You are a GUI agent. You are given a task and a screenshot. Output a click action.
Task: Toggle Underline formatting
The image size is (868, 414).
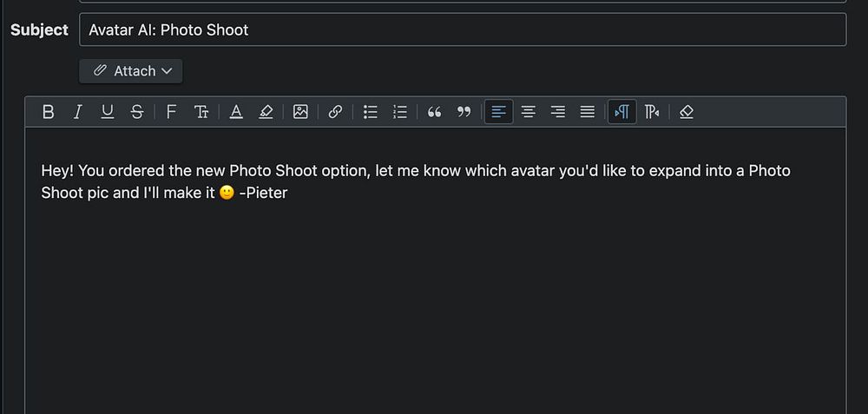pyautogui.click(x=108, y=112)
